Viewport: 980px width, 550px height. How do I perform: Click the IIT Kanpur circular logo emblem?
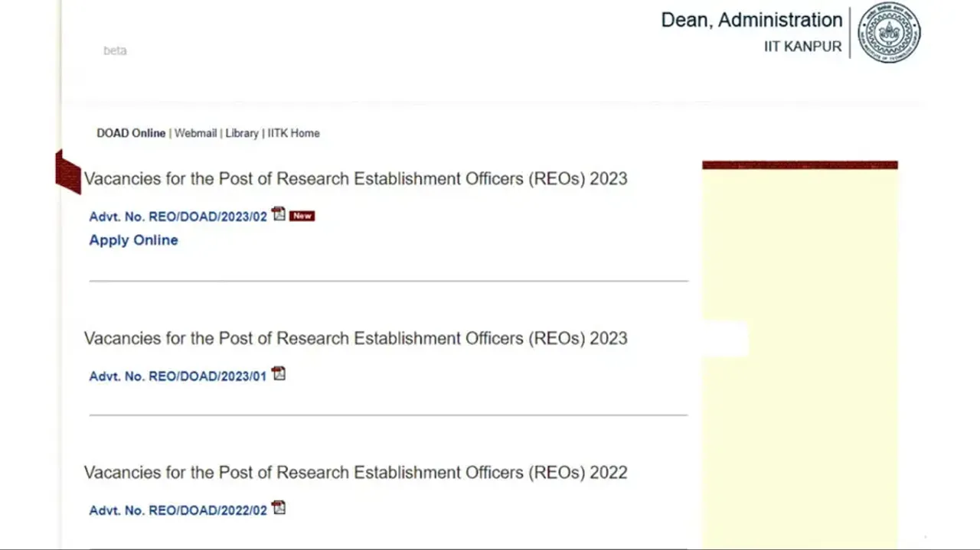(889, 33)
